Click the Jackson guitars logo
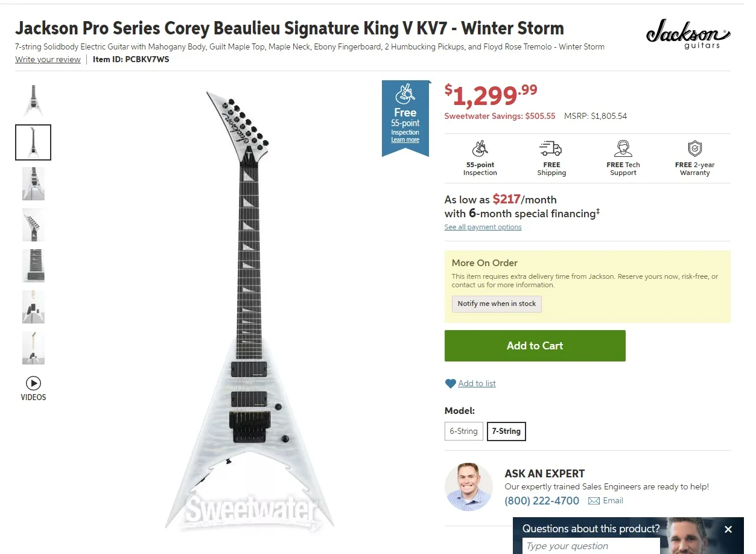756x554 pixels. tap(687, 34)
